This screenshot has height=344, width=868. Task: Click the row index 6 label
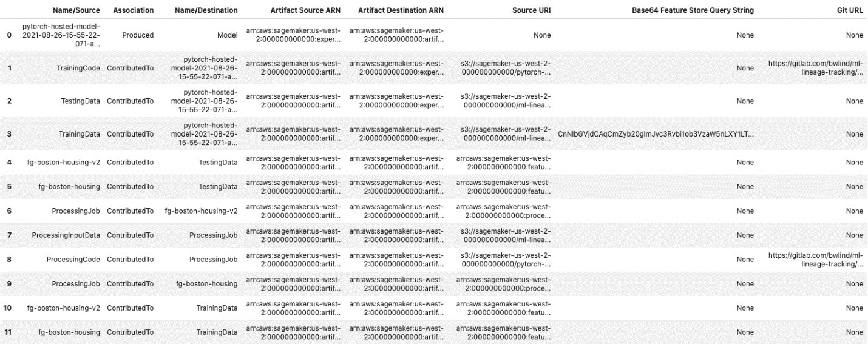coord(9,211)
